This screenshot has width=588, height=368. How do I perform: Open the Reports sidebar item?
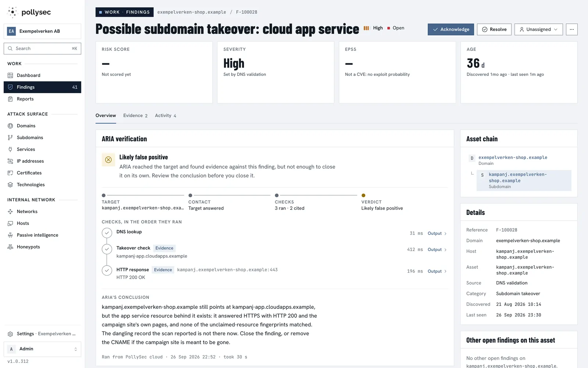(x=42, y=99)
